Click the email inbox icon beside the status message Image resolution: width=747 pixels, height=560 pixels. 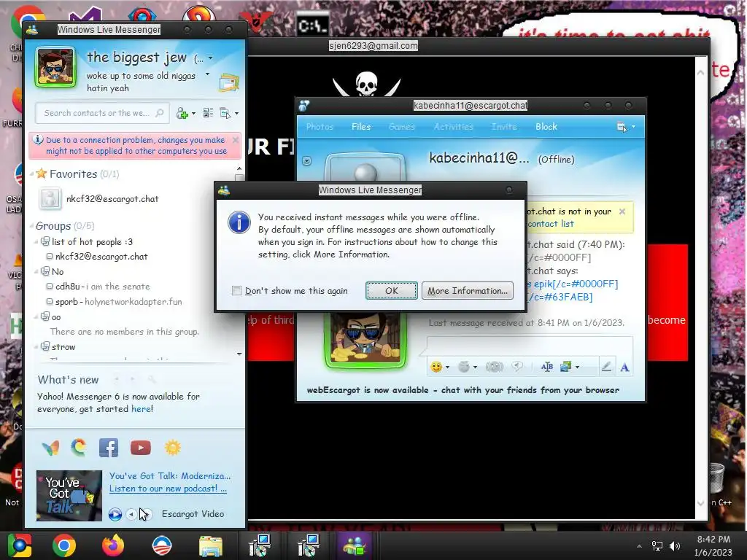(x=229, y=82)
